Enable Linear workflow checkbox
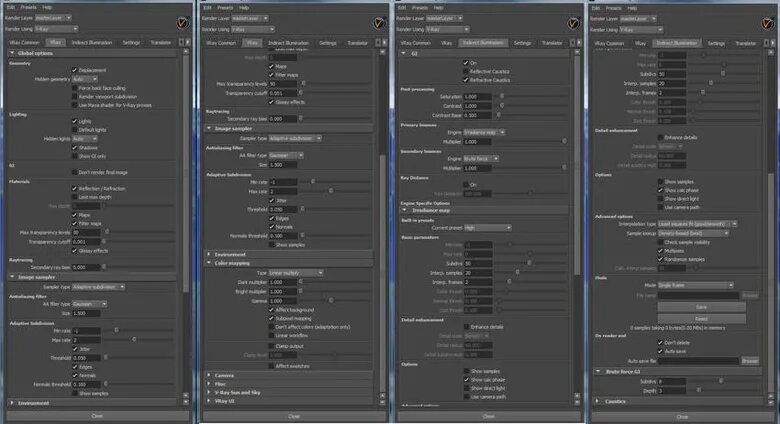This screenshot has height=424, width=780. tap(271, 335)
